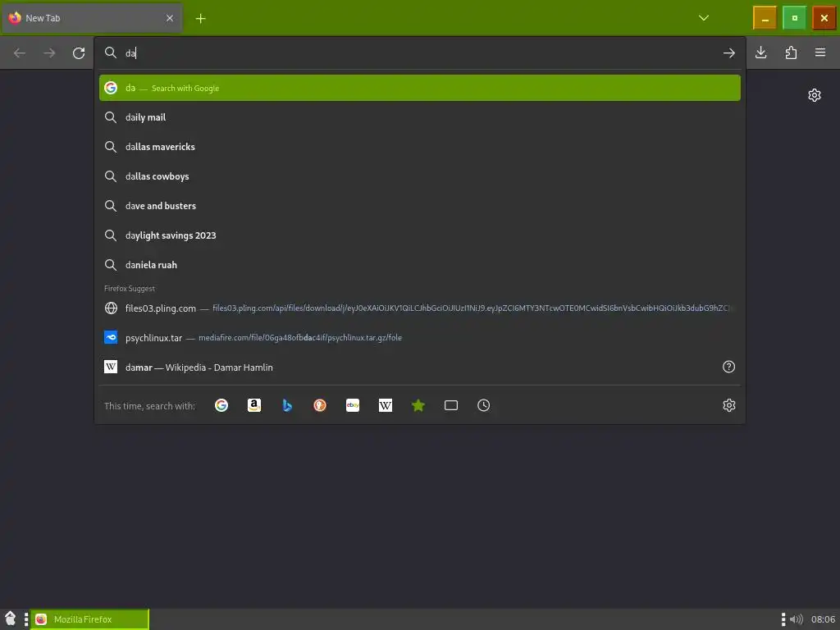Open the Downloads panel
Viewport: 840px width, 630px height.
point(760,52)
